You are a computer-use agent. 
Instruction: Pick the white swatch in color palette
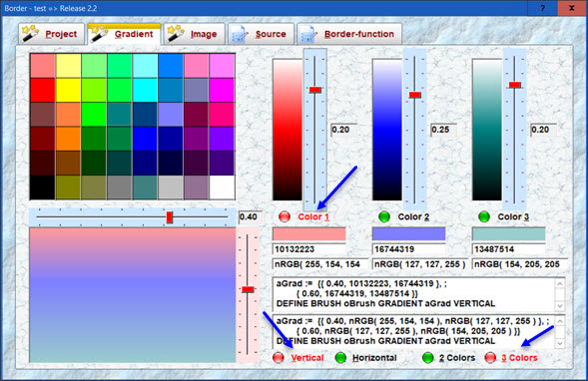pyautogui.click(x=222, y=187)
